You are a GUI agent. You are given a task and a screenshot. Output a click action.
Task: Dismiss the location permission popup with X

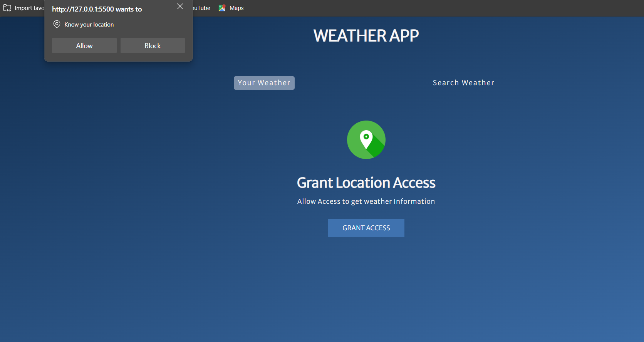[x=180, y=7]
